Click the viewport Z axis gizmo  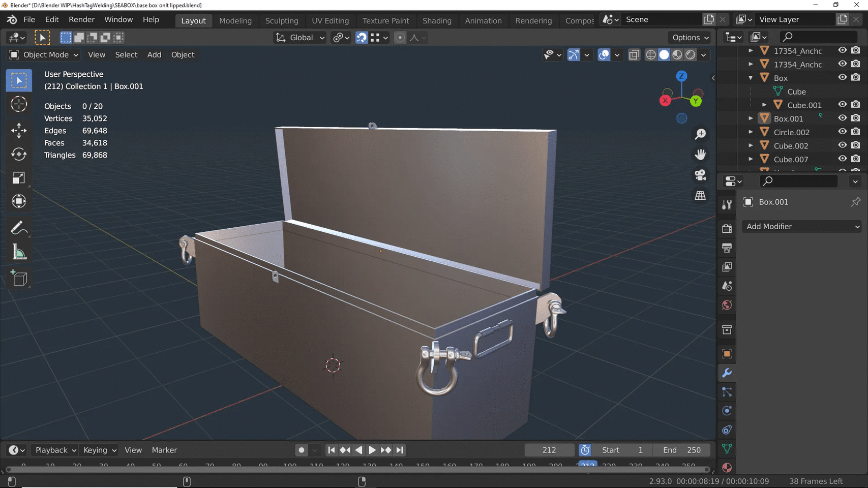tap(681, 76)
